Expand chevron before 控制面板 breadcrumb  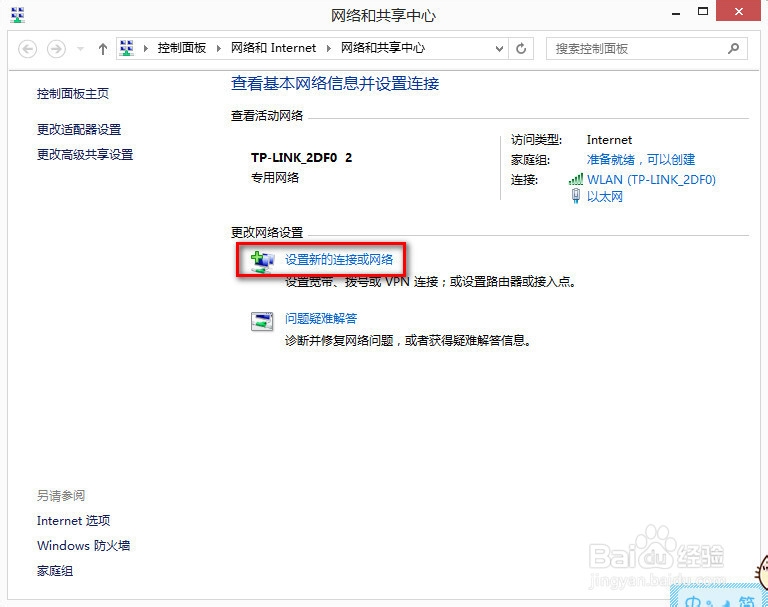point(145,49)
